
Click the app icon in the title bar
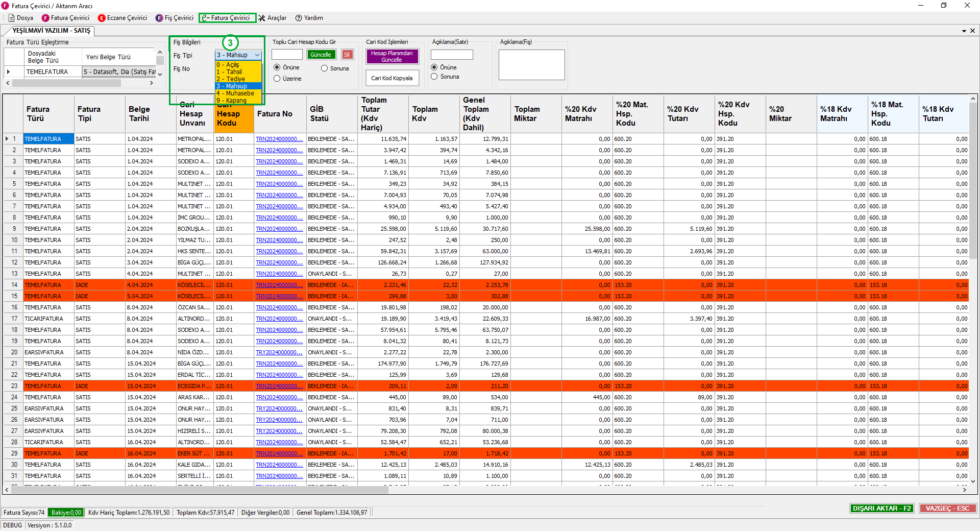[x=5, y=6]
